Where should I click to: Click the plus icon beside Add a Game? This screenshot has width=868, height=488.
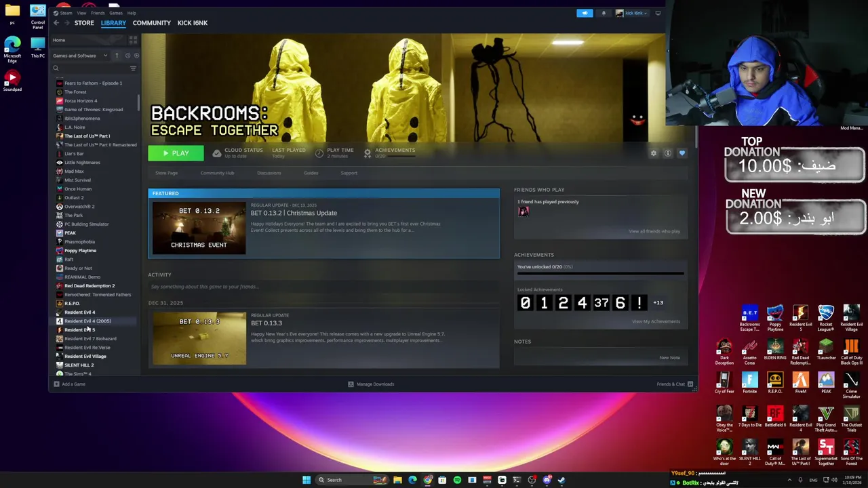click(x=56, y=384)
